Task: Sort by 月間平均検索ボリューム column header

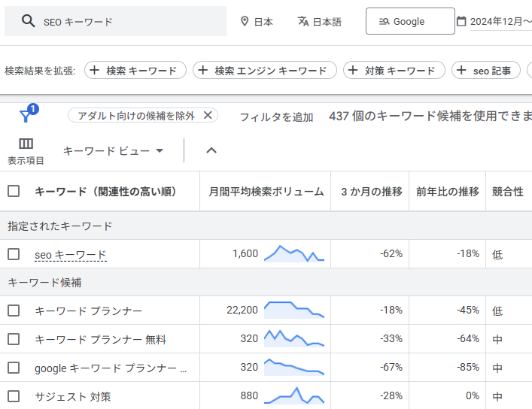Action: pos(266,192)
